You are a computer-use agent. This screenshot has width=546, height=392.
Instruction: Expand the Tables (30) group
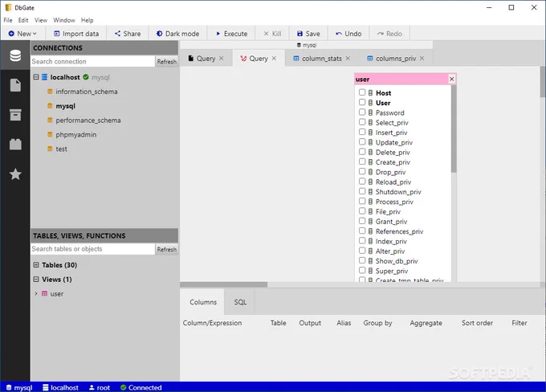pyautogui.click(x=36, y=265)
